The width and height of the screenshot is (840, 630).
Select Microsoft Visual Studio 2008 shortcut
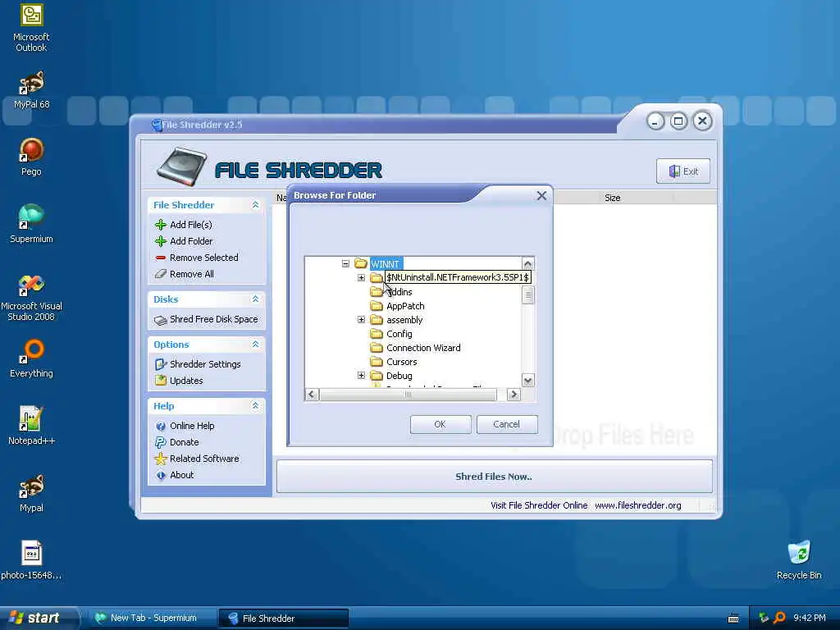coord(31,297)
